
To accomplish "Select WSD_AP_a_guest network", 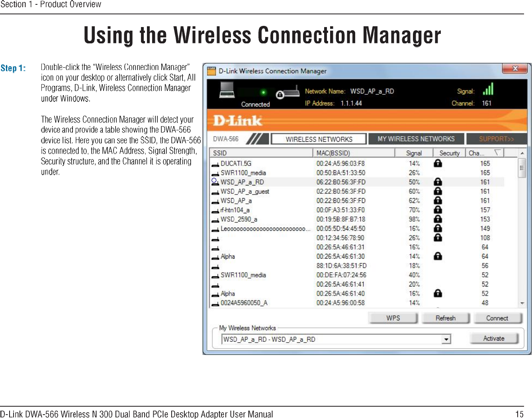I will (x=357, y=191).
